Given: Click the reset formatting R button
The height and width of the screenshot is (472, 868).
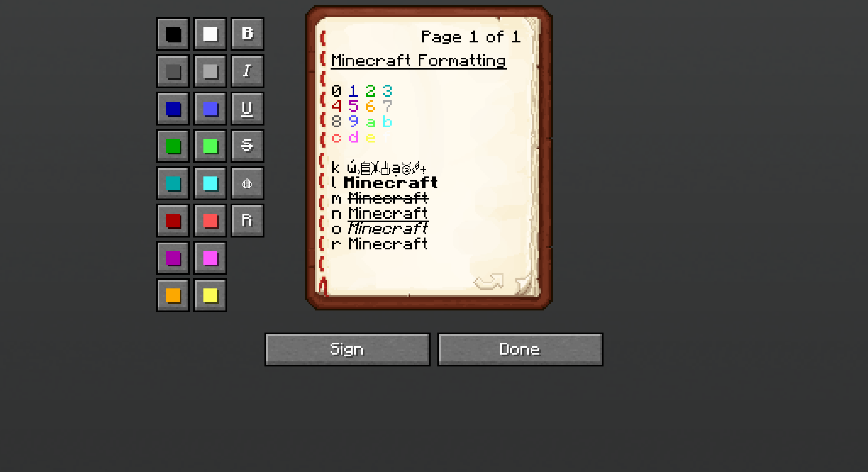Looking at the screenshot, I should coord(247,221).
